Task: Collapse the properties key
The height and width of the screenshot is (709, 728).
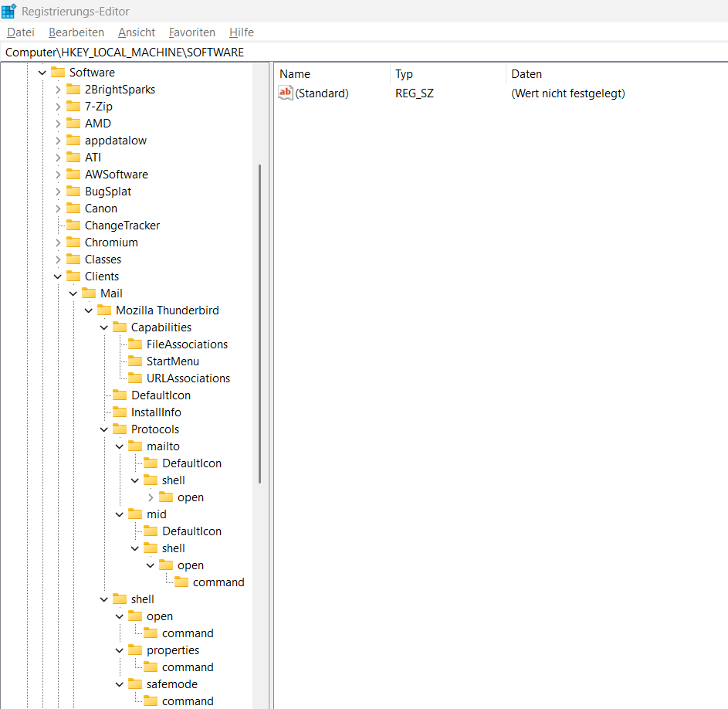Action: [120, 650]
